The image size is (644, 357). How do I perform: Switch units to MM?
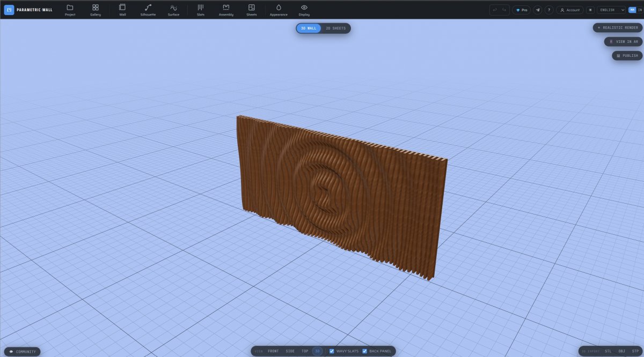pos(632,10)
